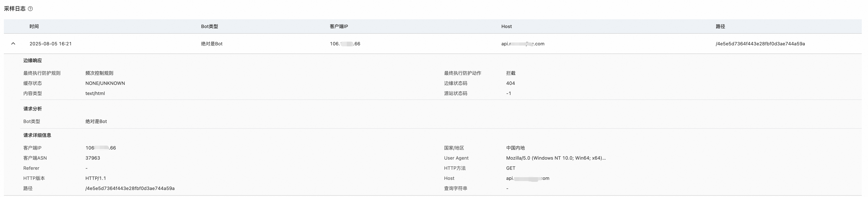
Task: Open help icon beside 采样日志 title
Action: coord(30,9)
